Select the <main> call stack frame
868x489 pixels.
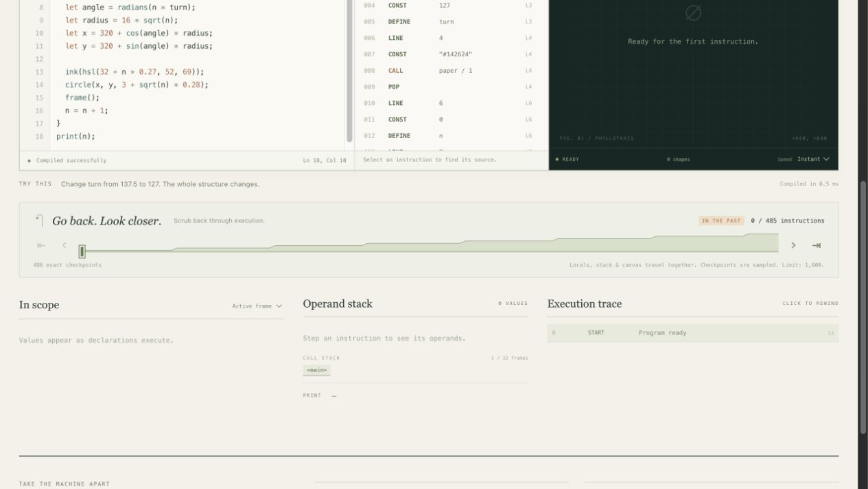[316, 370]
